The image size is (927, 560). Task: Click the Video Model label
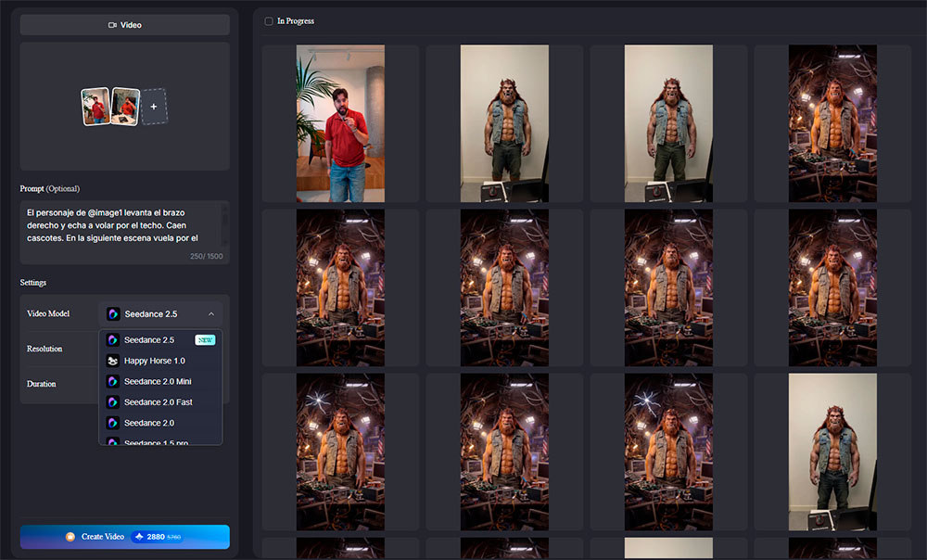[48, 313]
